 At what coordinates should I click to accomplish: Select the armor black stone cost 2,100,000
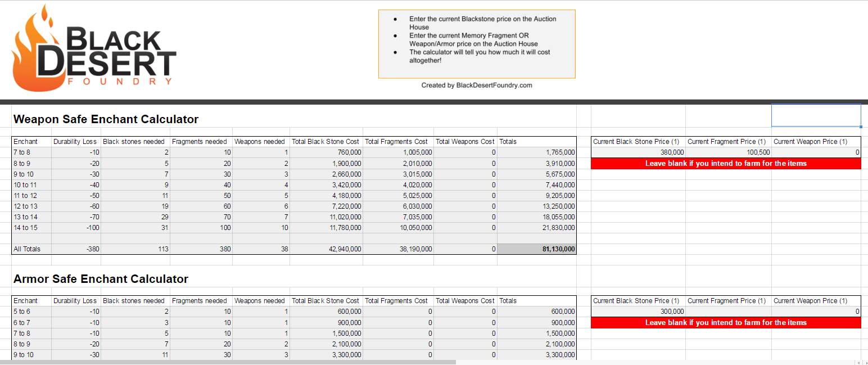tap(327, 344)
